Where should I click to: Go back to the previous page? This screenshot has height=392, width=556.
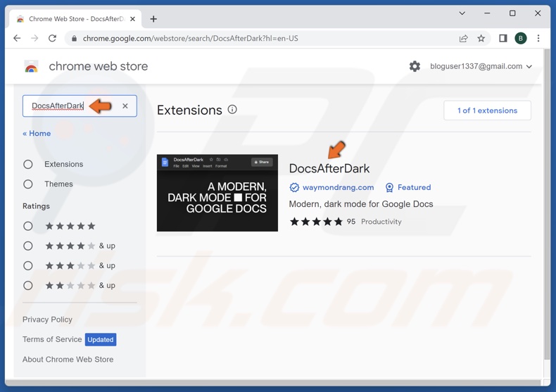coord(17,38)
